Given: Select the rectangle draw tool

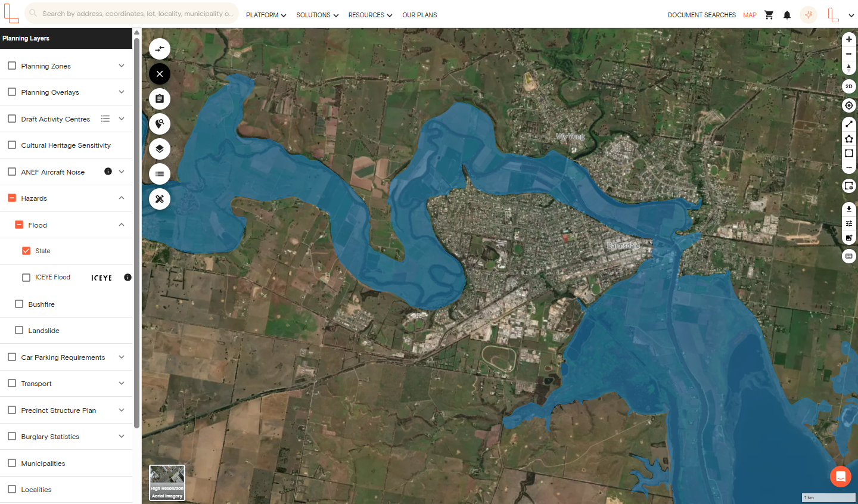Looking at the screenshot, I should (x=849, y=153).
